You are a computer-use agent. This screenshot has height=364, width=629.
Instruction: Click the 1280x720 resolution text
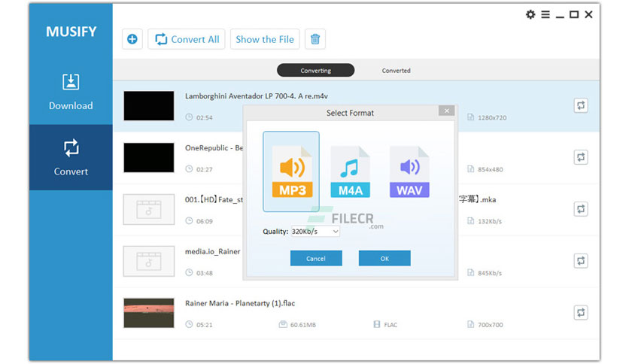[x=492, y=118]
